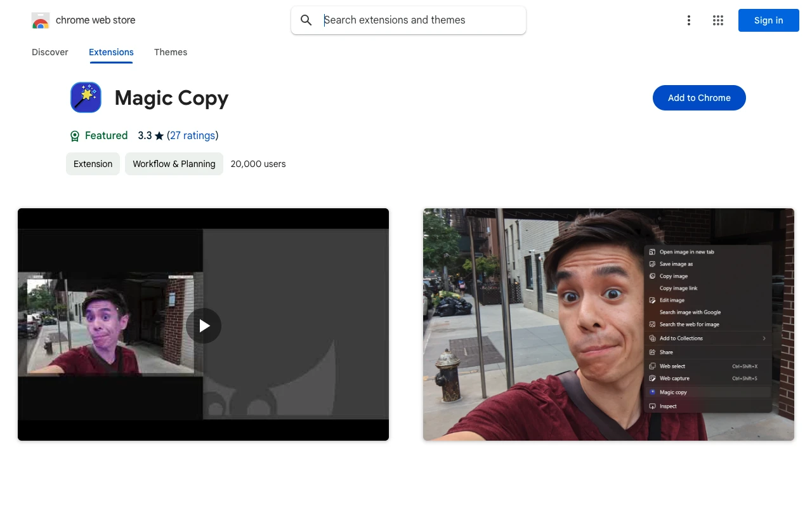Click the Featured badge icon
Screen dimensions: 812x508
tap(74, 135)
